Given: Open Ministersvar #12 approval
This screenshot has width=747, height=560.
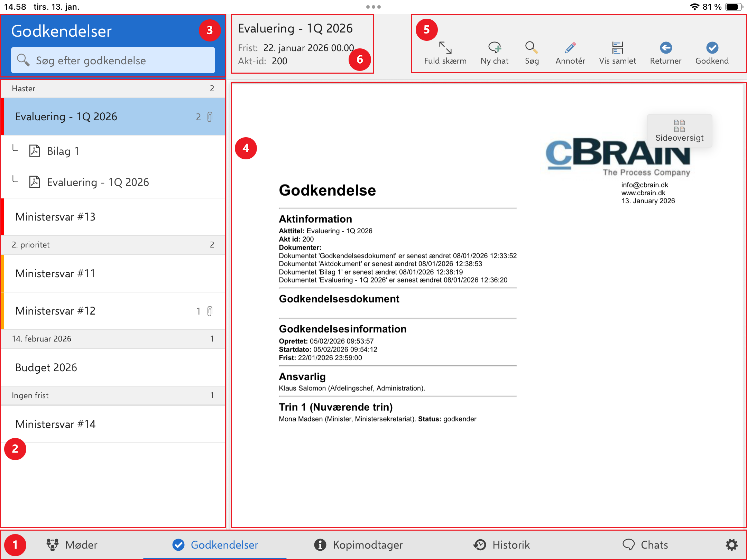Looking at the screenshot, I should (x=113, y=311).
